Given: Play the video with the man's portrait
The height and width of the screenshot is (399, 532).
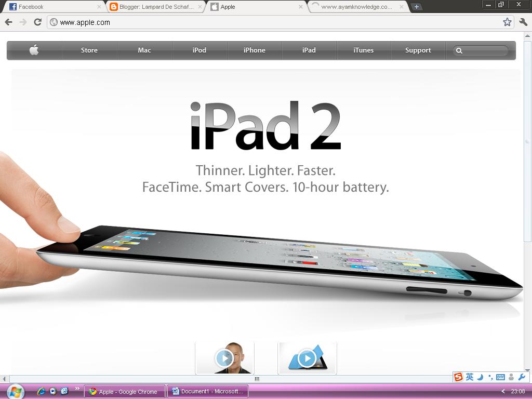Looking at the screenshot, I should click(x=224, y=358).
